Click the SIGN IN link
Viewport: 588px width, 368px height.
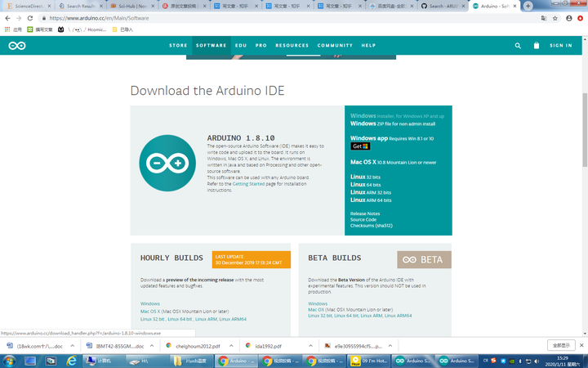[561, 46]
